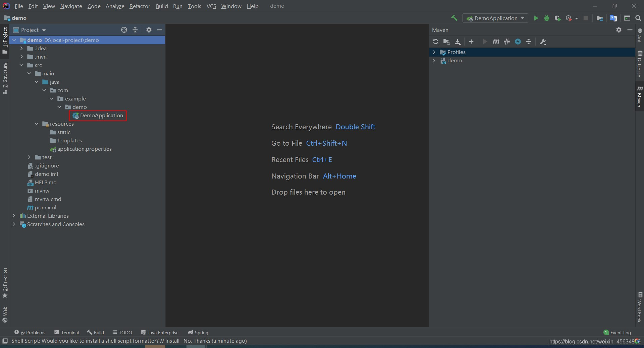Open the Project Structure toolbar icon
The image size is (644, 348).
(x=600, y=18)
